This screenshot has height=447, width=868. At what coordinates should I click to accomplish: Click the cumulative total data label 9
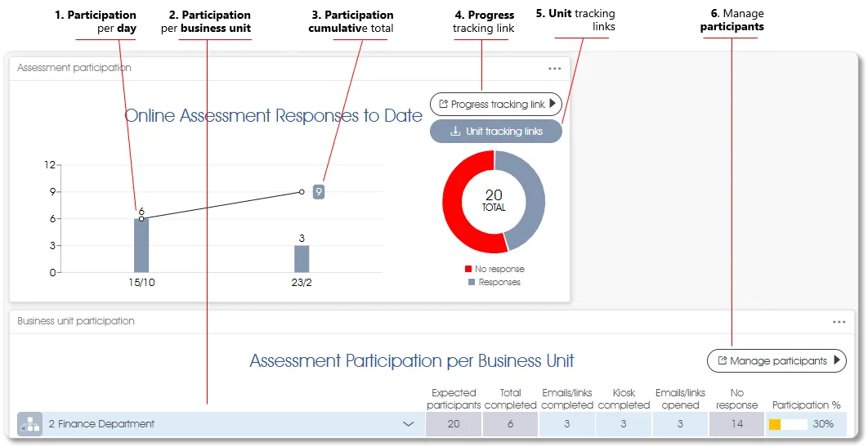click(319, 192)
